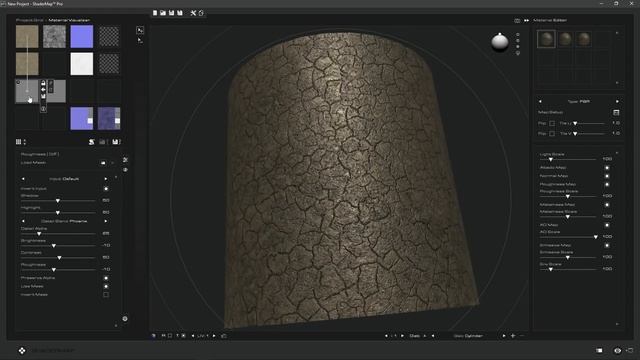Toggle the Albedo Map checkbox

607,168
